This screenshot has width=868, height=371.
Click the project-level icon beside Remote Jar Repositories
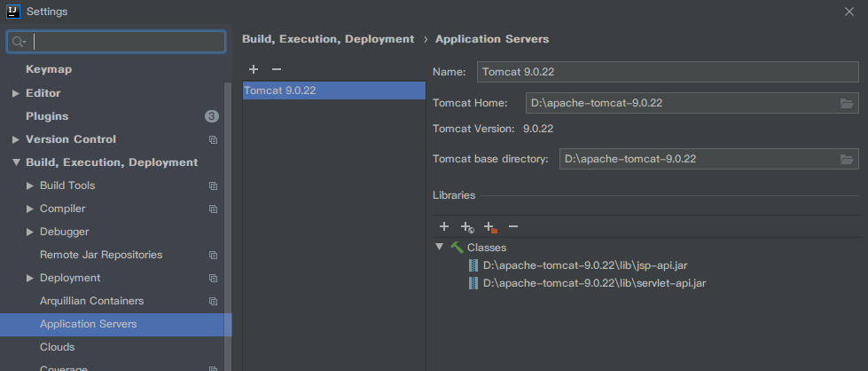(x=213, y=255)
